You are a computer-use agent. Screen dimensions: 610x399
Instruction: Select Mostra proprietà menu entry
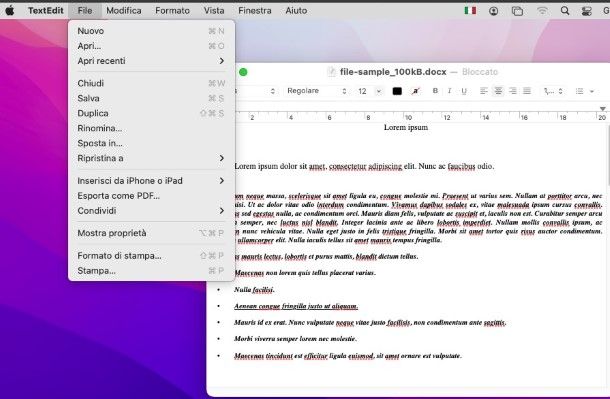pos(151,233)
